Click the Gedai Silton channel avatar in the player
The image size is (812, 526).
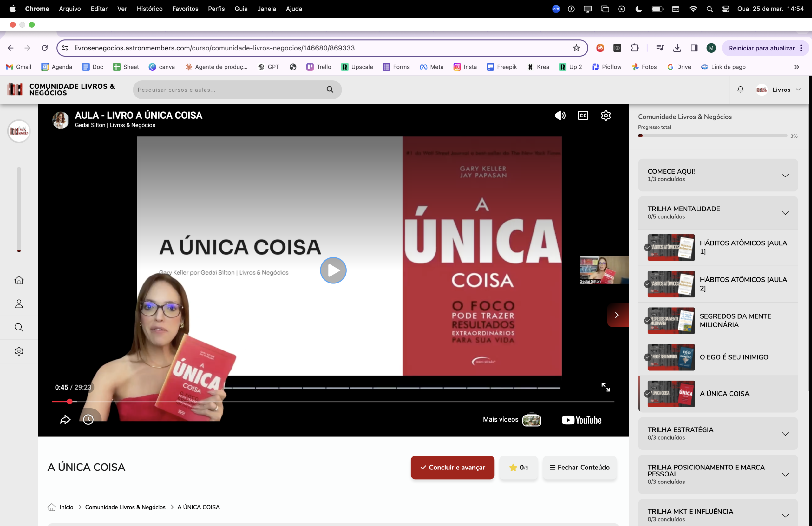click(60, 120)
